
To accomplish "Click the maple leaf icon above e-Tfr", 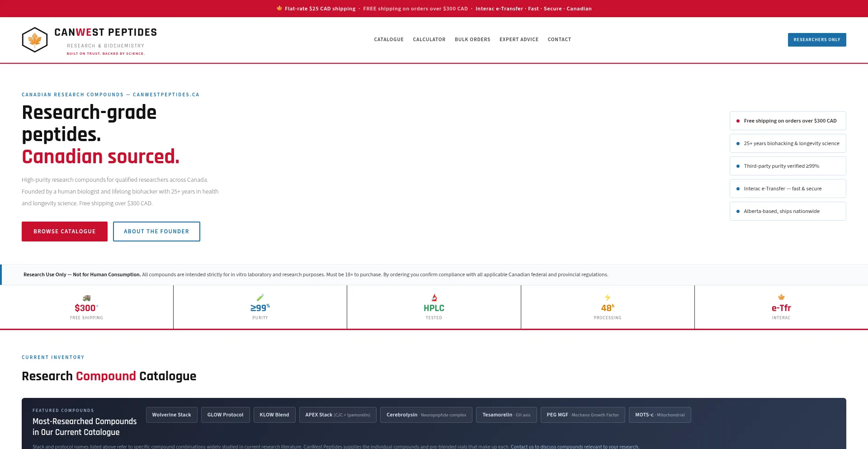I will [x=781, y=298].
